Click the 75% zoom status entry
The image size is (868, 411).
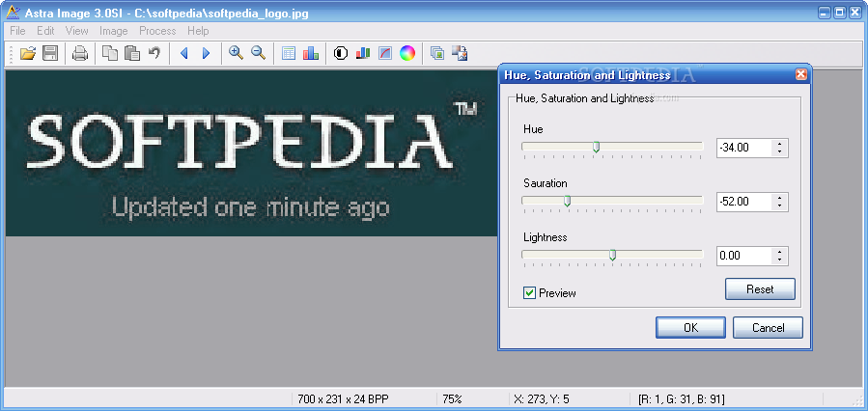pyautogui.click(x=452, y=398)
